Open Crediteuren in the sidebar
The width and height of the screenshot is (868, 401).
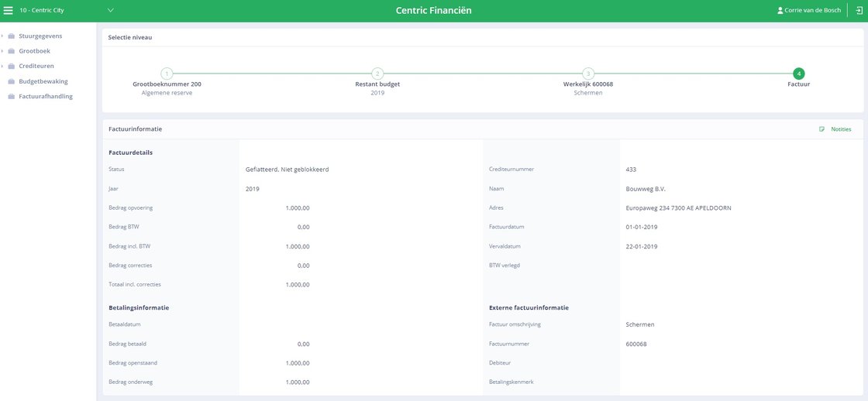(x=36, y=66)
